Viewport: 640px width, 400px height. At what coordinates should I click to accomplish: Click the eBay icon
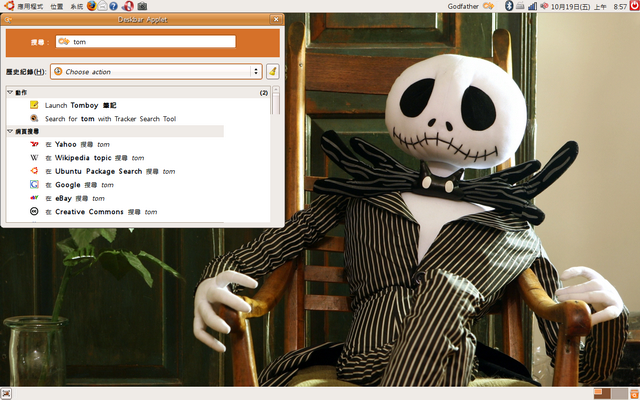[x=34, y=198]
